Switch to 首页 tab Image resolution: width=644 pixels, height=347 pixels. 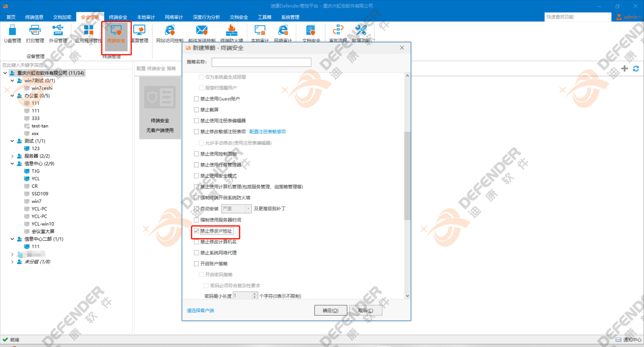11,17
